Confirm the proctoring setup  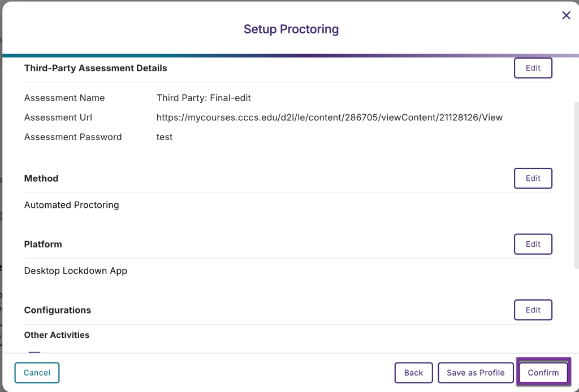pos(543,372)
